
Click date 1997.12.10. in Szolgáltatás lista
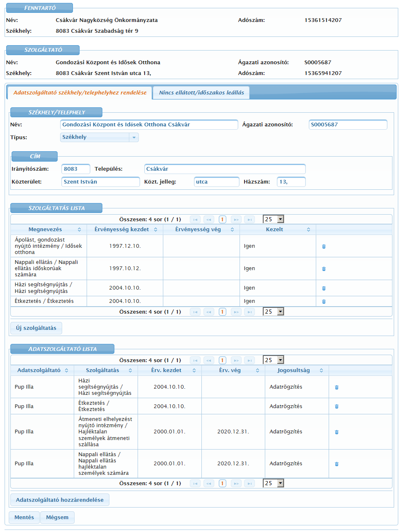click(125, 246)
